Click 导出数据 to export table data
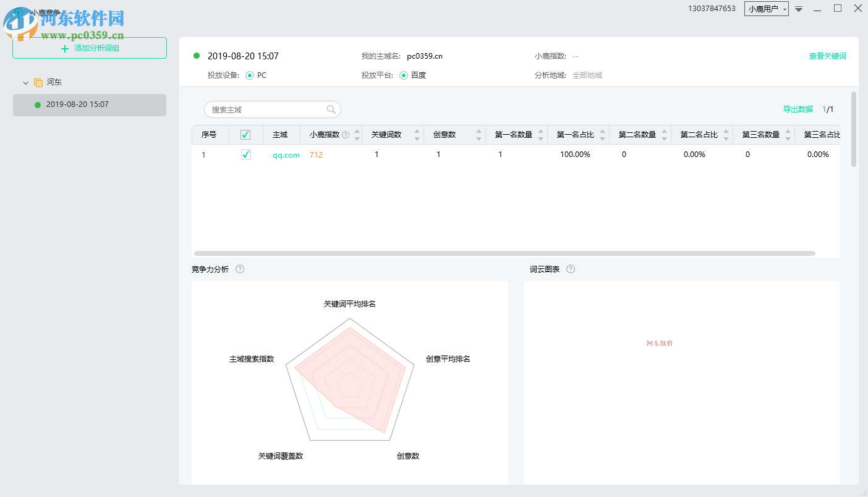 coord(797,109)
